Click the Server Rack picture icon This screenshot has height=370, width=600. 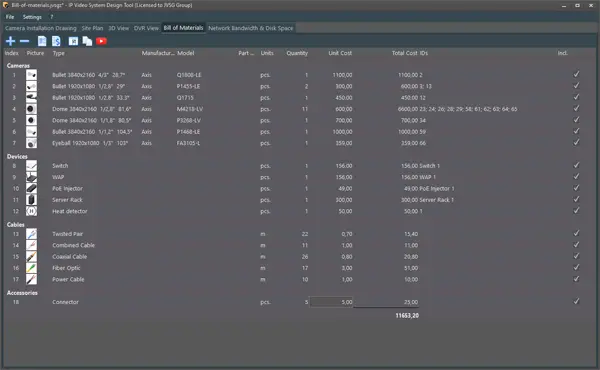coord(31,200)
